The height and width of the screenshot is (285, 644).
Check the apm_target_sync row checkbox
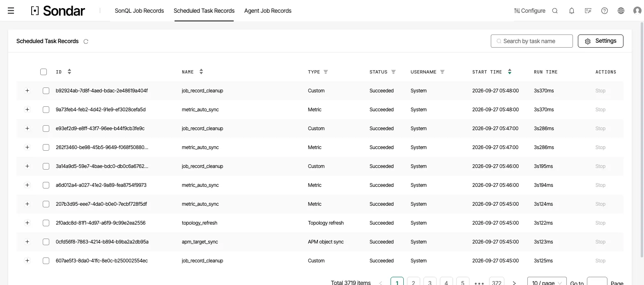pos(46,242)
